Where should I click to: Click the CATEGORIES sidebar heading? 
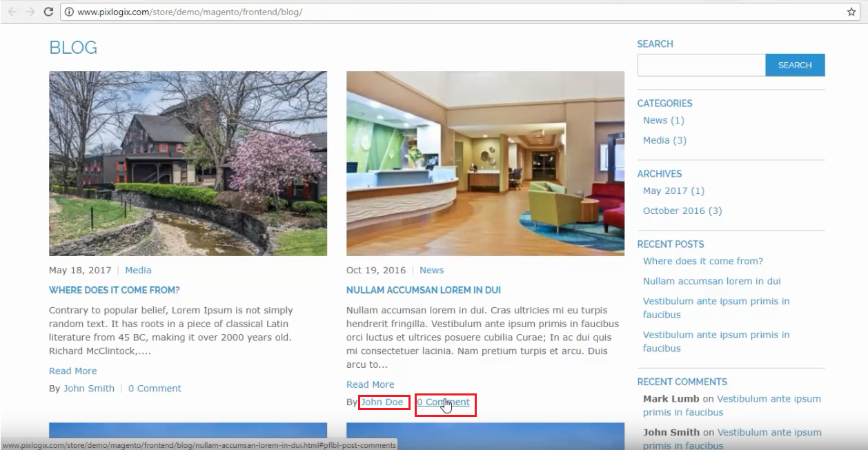point(664,103)
